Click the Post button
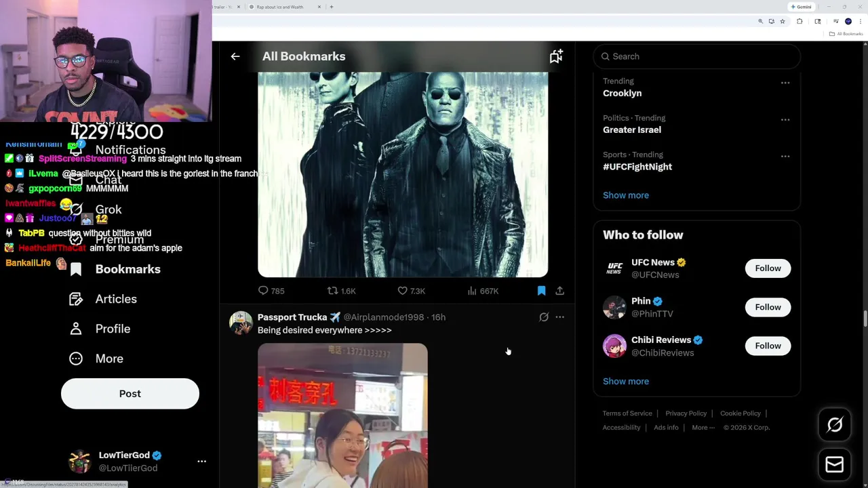868x488 pixels. tap(130, 394)
